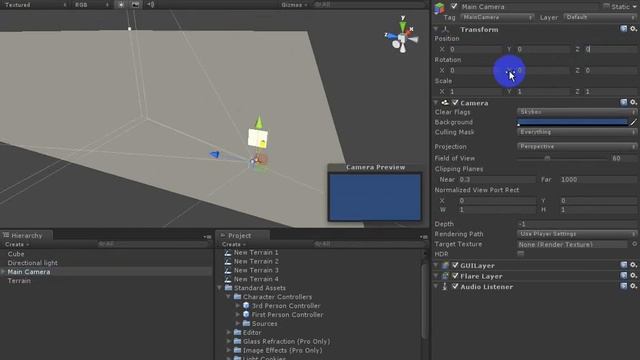Open the Projection dropdown
Screen dimensions: 640x360
point(577,147)
